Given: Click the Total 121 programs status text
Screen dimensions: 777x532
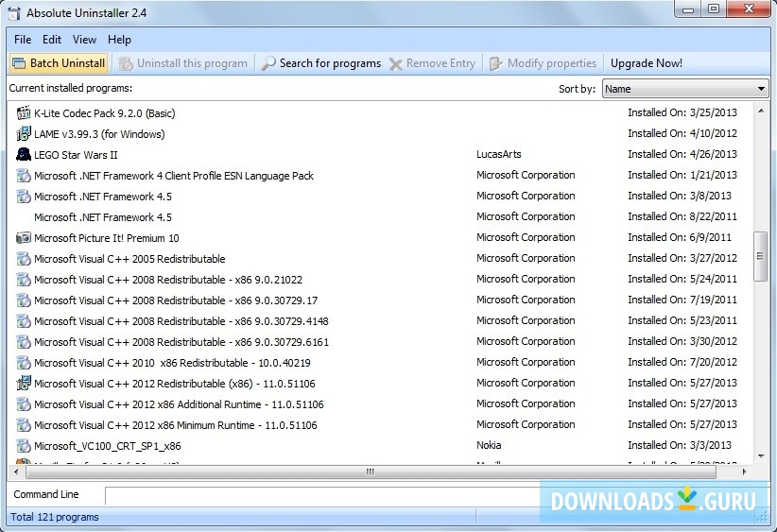Looking at the screenshot, I should pos(55,517).
